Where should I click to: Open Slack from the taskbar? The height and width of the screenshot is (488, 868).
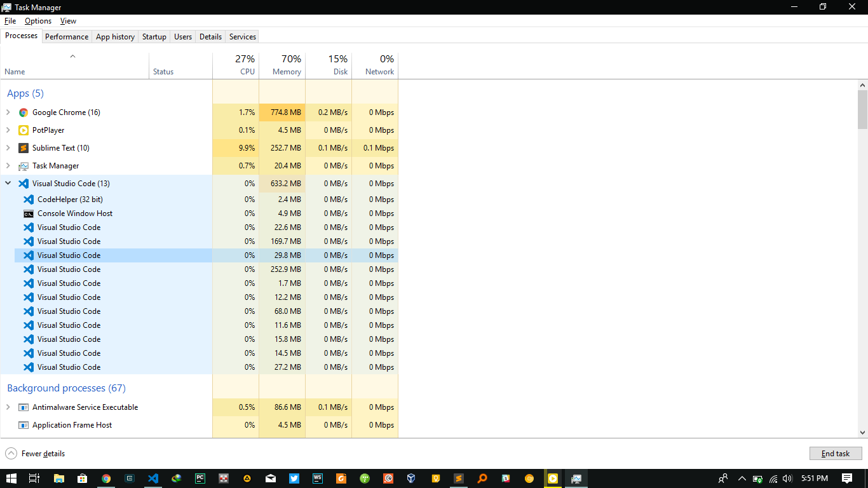tap(506, 478)
